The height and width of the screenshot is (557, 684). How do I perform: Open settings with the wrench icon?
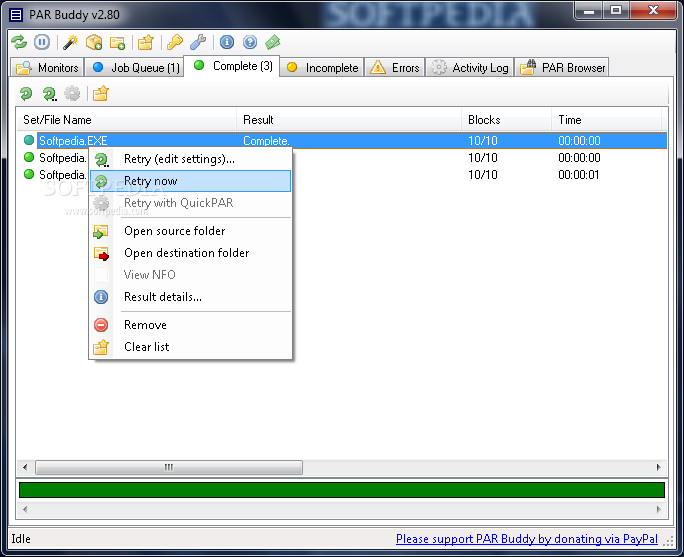coord(198,42)
